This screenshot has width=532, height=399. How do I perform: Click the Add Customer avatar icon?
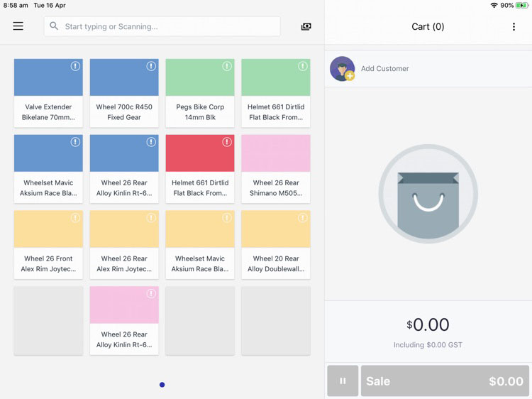pos(343,69)
